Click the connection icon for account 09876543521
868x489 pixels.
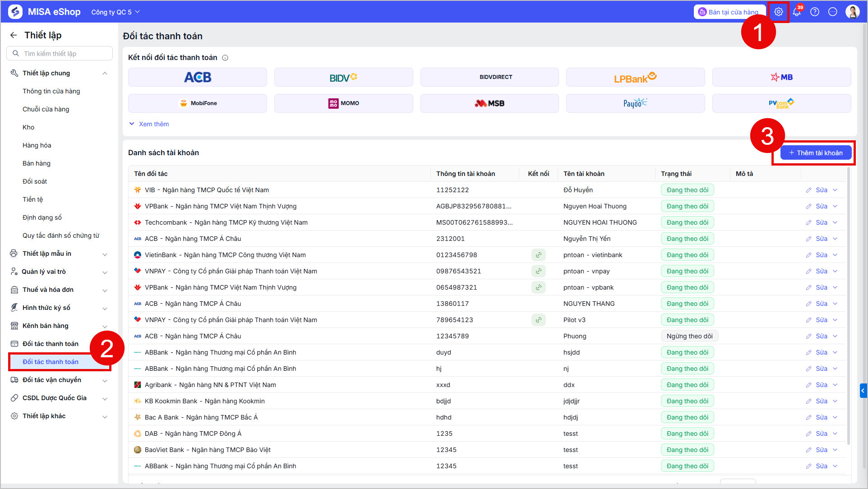pos(539,271)
